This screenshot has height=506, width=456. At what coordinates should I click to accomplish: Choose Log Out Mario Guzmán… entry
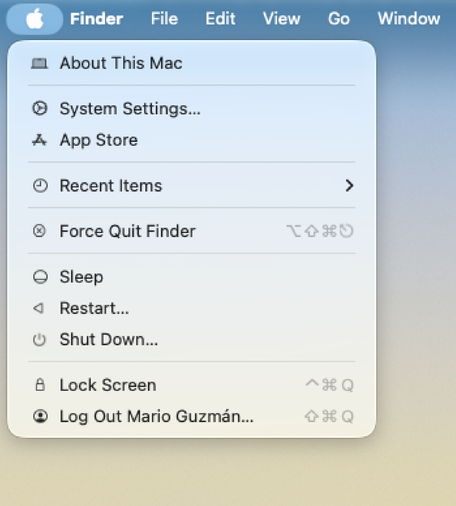coord(192,416)
